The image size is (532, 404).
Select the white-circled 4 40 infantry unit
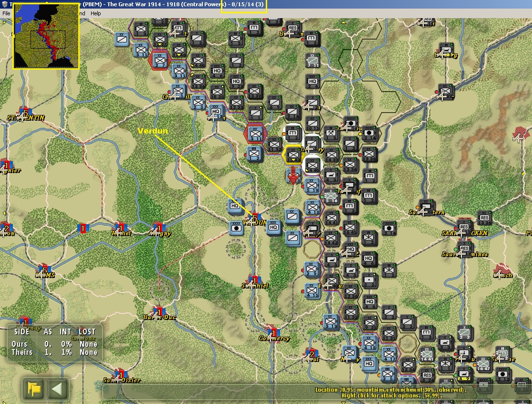[x=313, y=165]
